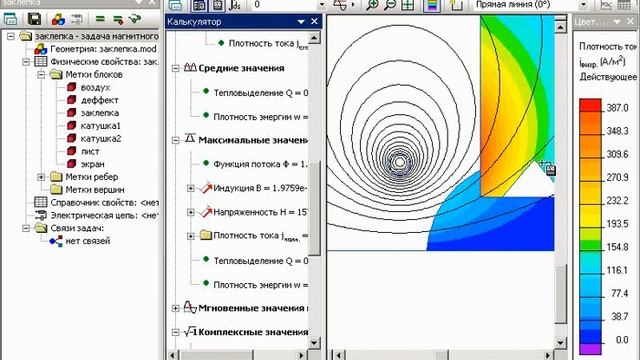This screenshot has height=360, width=640.
Task: Open the XY plot icon in top toolbar
Action: coord(606,5)
